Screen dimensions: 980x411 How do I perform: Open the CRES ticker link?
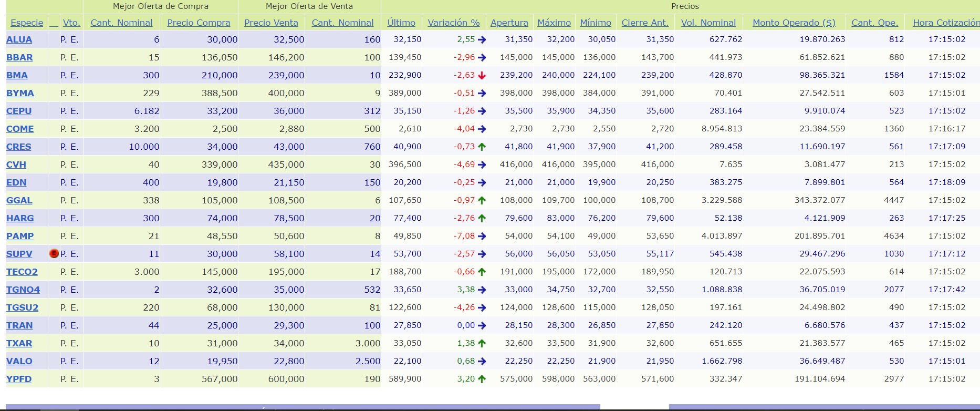[19, 147]
